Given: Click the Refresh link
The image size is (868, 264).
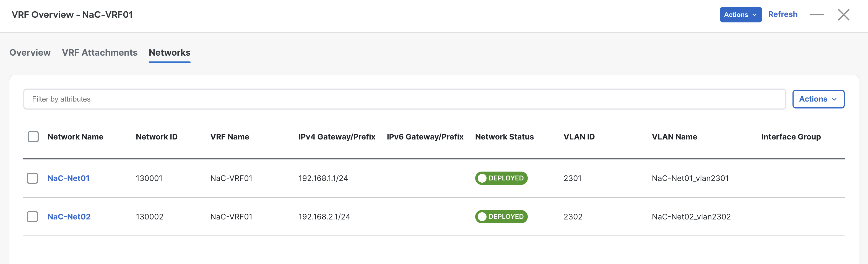Looking at the screenshot, I should [x=783, y=14].
